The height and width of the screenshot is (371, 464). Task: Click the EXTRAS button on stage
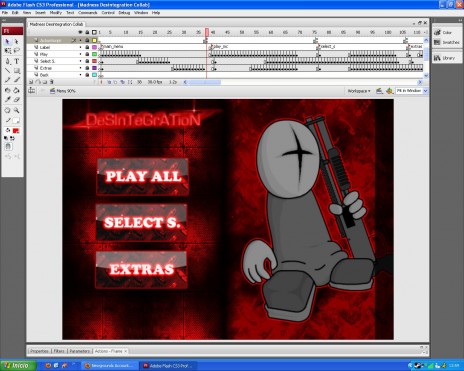point(142,269)
